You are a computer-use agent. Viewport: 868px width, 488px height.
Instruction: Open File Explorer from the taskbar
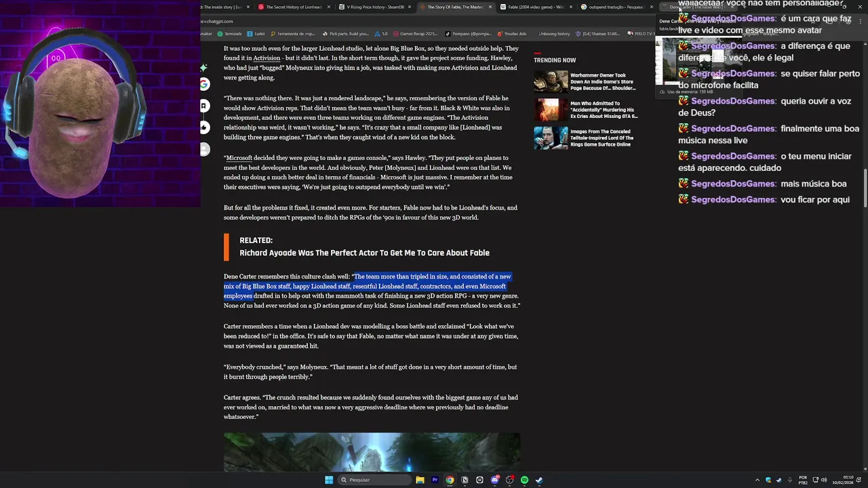[420, 480]
